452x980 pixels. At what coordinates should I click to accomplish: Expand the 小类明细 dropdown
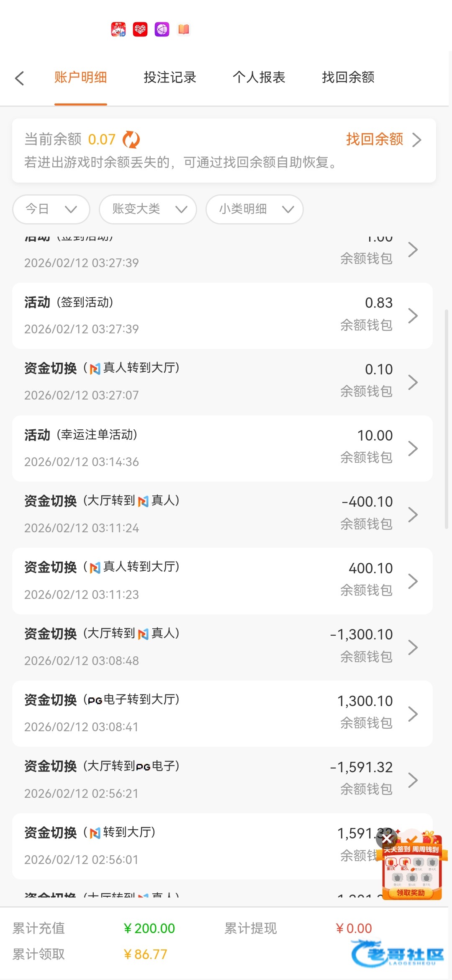[254, 209]
